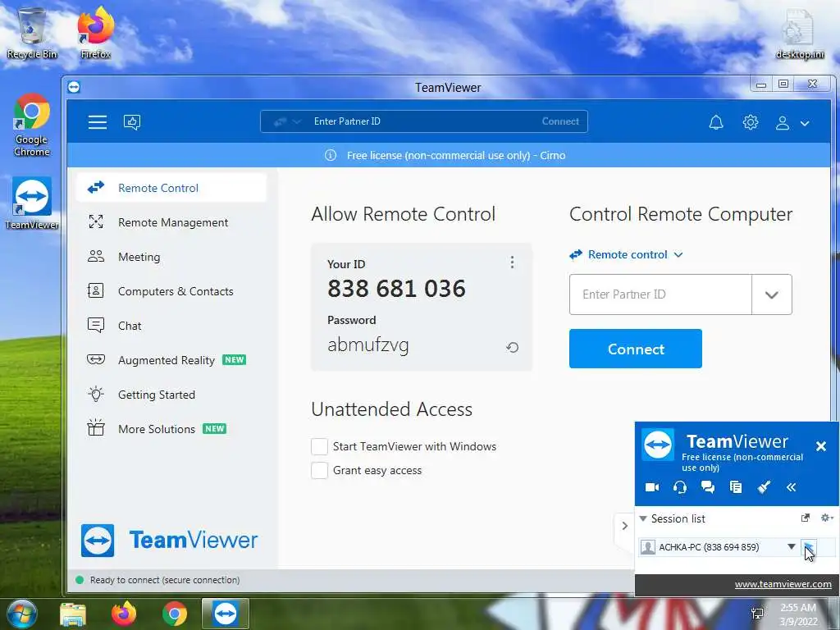Launch Chrome from the taskbar

pyautogui.click(x=175, y=614)
